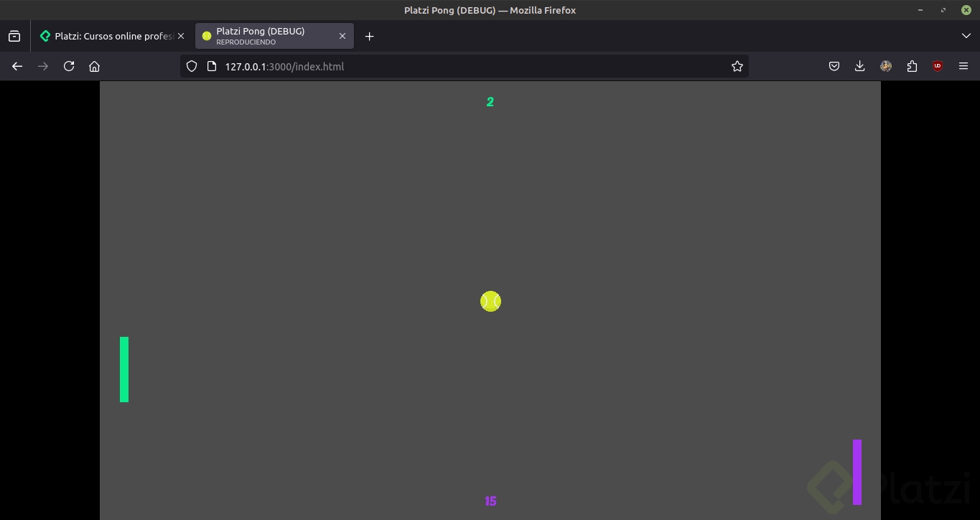The image size is (980, 520).
Task: View site information page icon
Action: 211,66
